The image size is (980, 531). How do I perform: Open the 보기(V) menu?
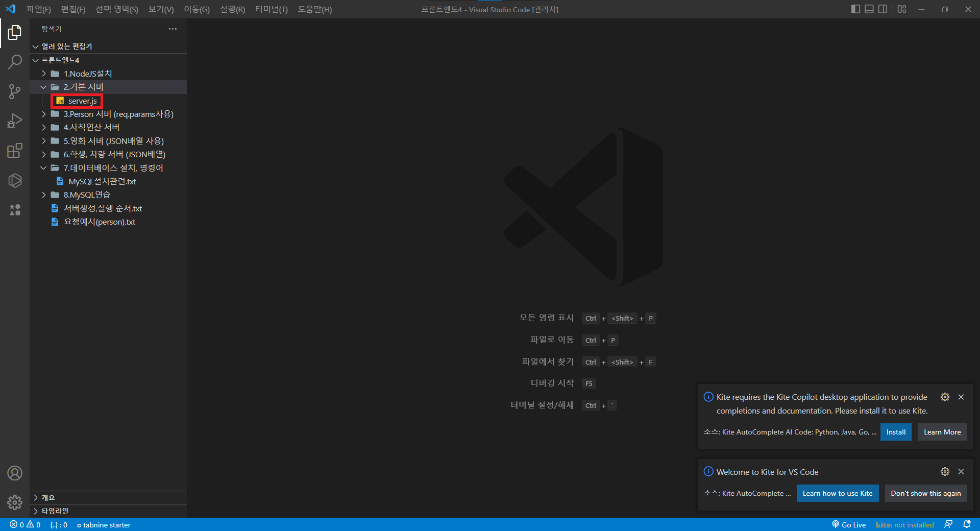click(x=161, y=9)
